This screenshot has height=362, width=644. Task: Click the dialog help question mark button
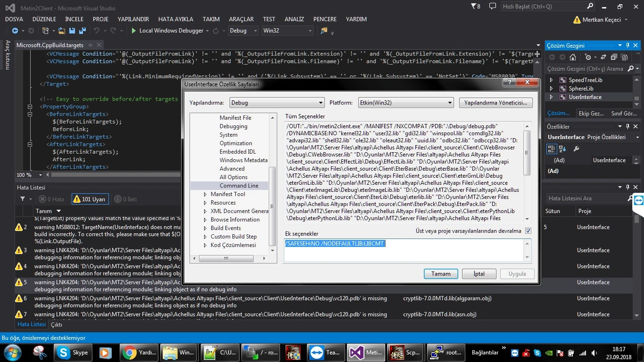pyautogui.click(x=509, y=83)
